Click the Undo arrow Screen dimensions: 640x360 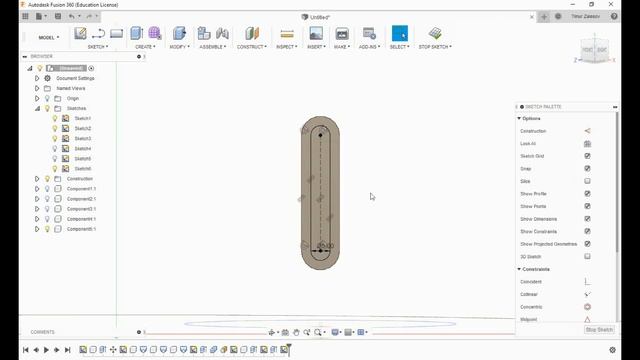(72, 16)
